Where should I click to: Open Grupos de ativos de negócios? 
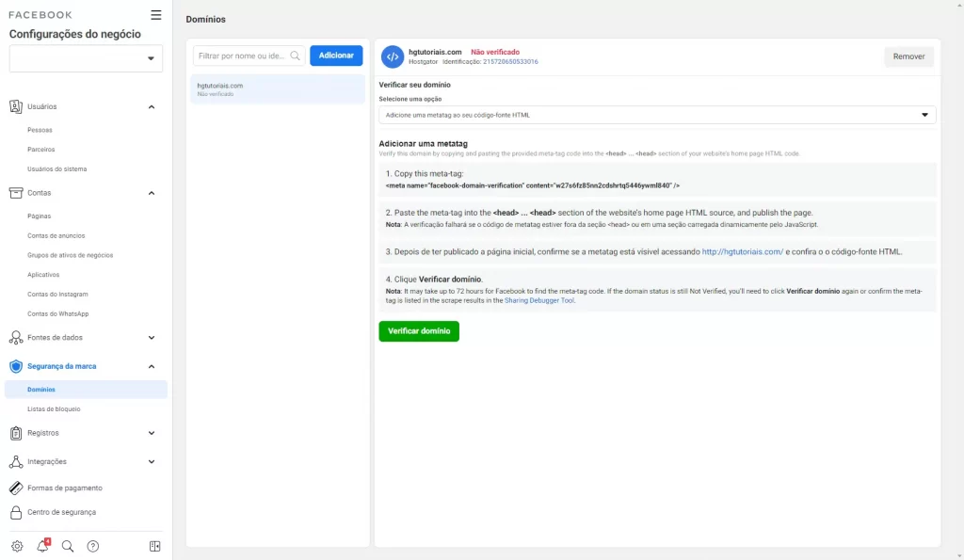coord(70,255)
